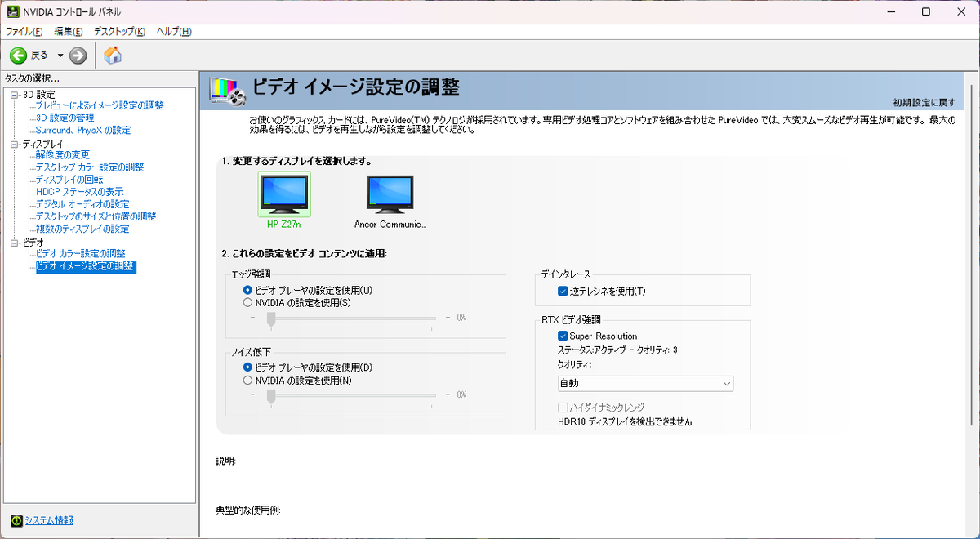Toggle 逆テレシネを使用(T) checkbox
Viewport: 980px width, 539px height.
tap(563, 291)
